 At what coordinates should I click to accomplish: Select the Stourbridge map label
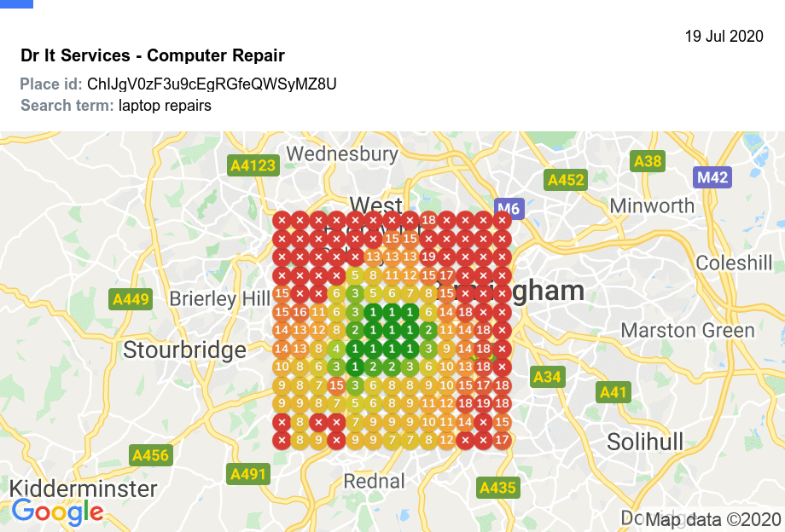tap(184, 350)
